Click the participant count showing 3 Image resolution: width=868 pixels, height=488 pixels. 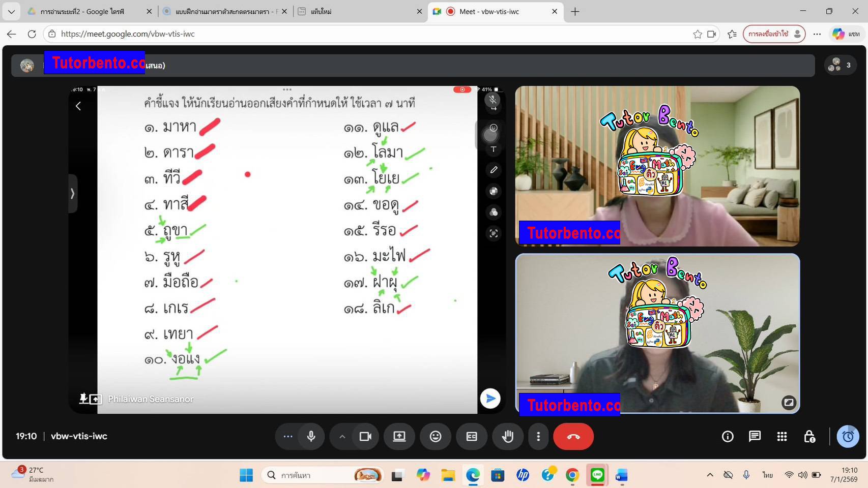(840, 65)
